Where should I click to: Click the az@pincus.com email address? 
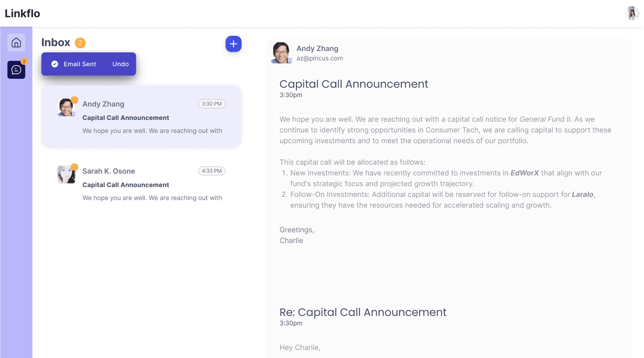320,58
